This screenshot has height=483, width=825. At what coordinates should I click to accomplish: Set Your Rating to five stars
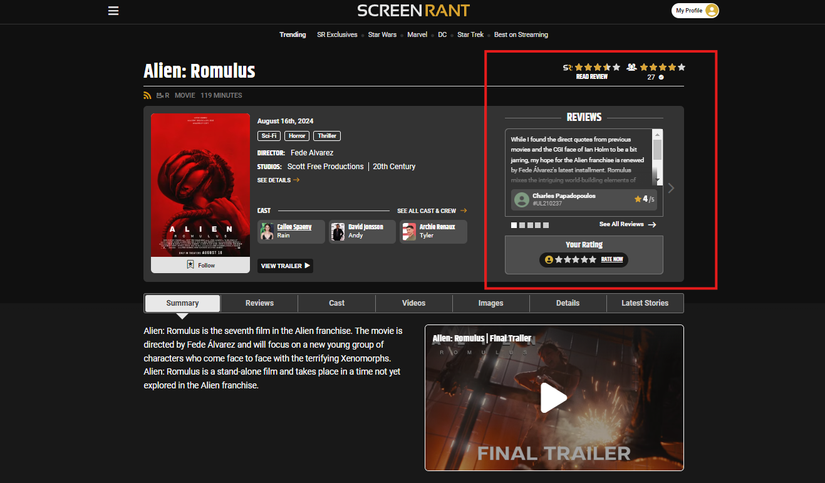[592, 259]
